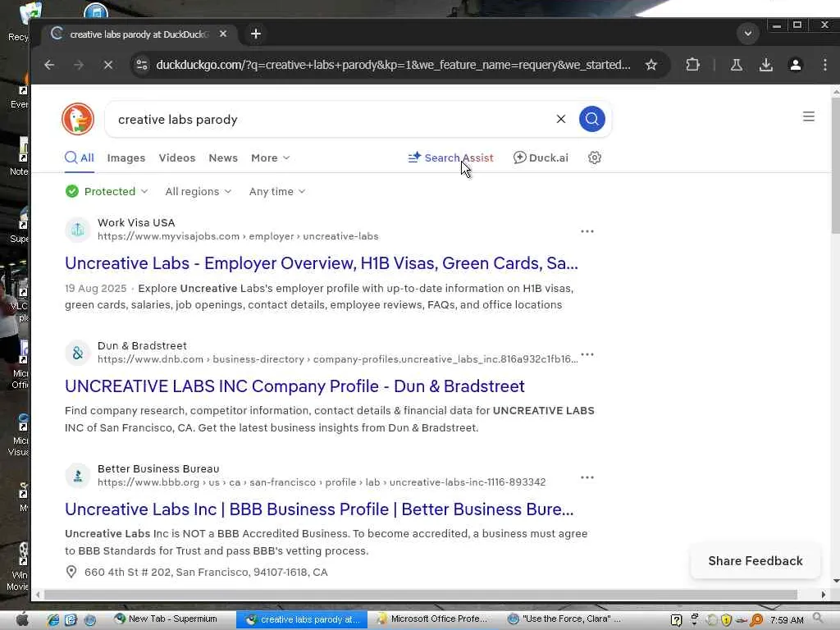840x630 pixels.
Task: Click the myvisajobs.com URL breadcrumb
Action: pyautogui.click(x=238, y=236)
